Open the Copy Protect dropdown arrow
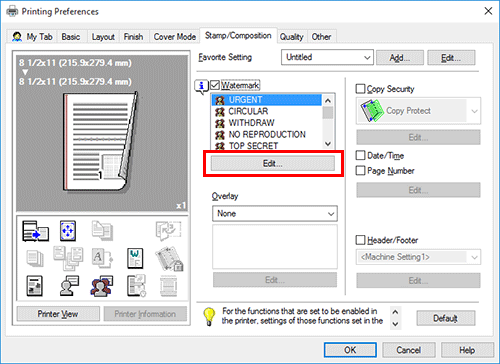Image resolution: width=500 pixels, height=364 pixels. coord(474,111)
